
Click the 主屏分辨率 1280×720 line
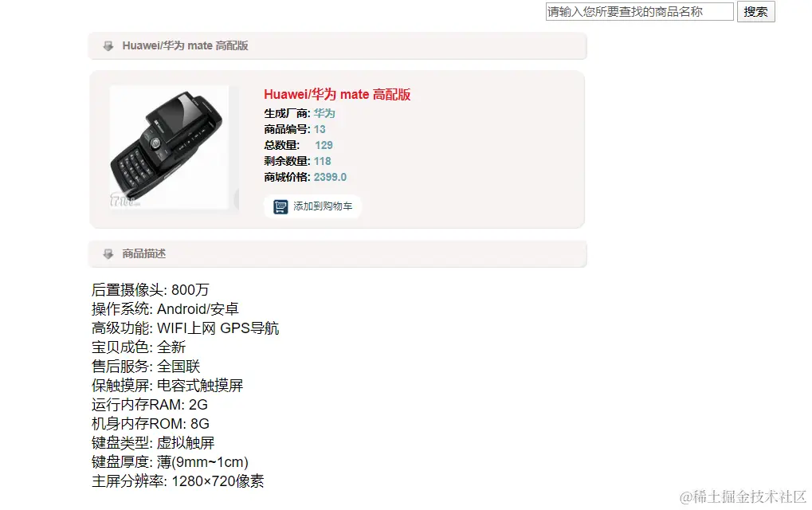(x=178, y=481)
